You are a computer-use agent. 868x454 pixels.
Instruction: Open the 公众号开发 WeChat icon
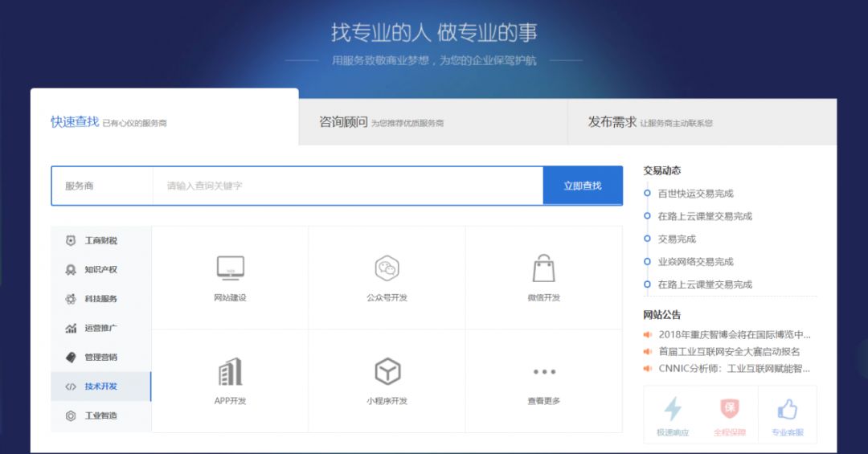pyautogui.click(x=387, y=268)
